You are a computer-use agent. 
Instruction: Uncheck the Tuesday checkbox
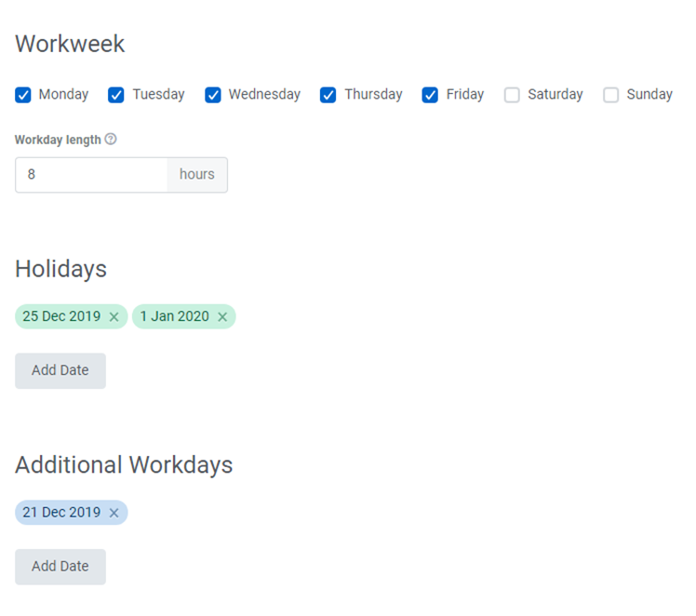[116, 95]
